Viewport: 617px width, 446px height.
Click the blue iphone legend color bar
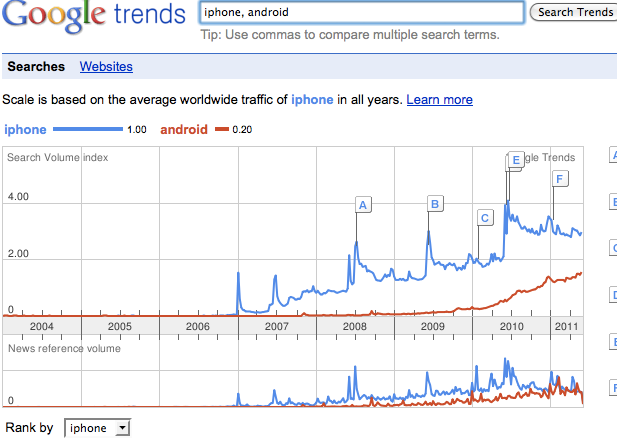[87, 130]
